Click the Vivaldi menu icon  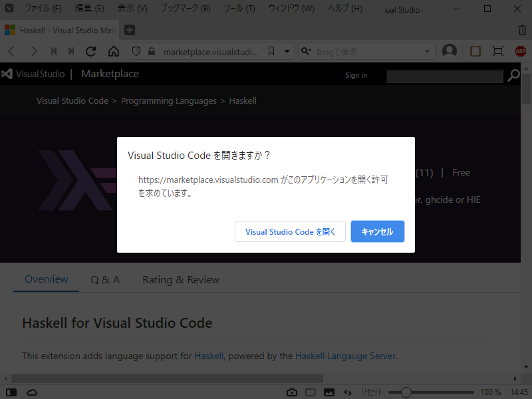[9, 9]
